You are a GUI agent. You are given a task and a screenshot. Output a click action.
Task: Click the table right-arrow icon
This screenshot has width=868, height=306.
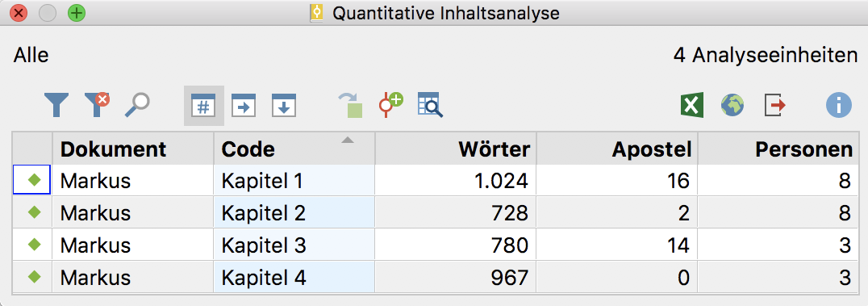coord(244,105)
